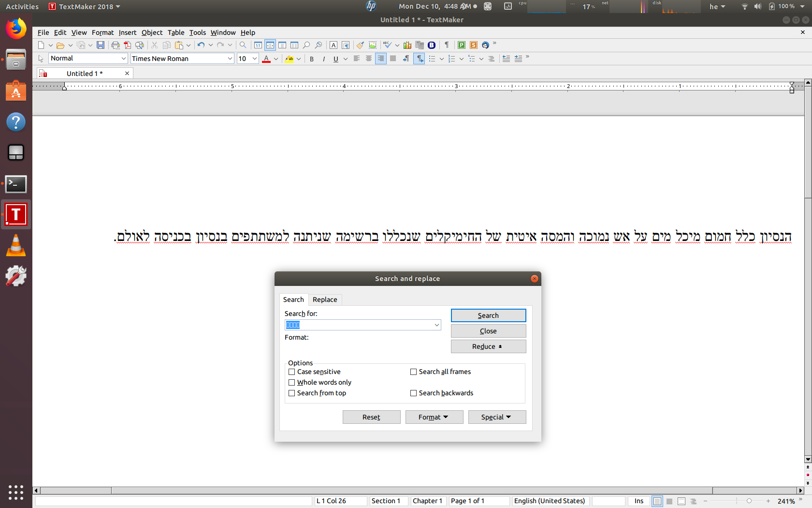The image size is (812, 508).
Task: Center-align the paragraph
Action: (369, 59)
